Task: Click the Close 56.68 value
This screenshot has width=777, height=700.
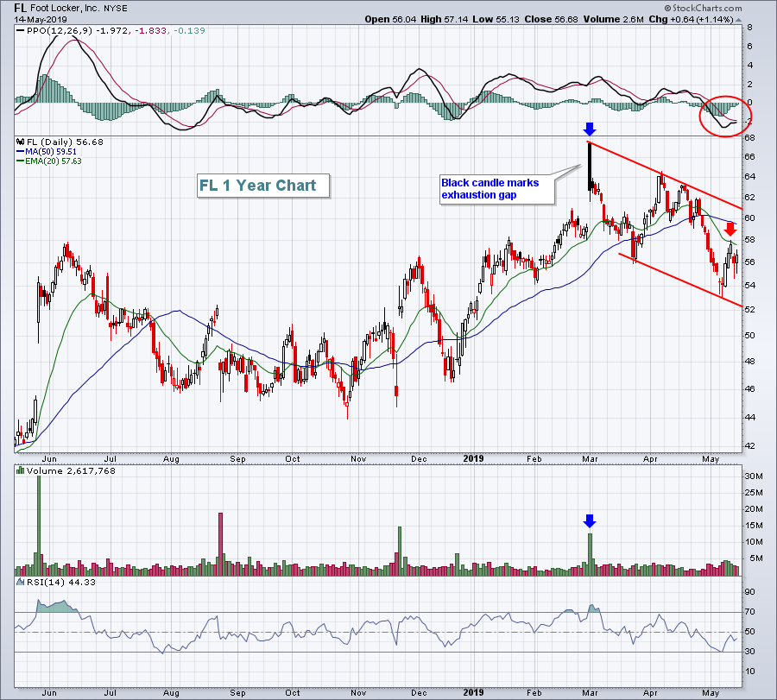Action: coord(551,19)
